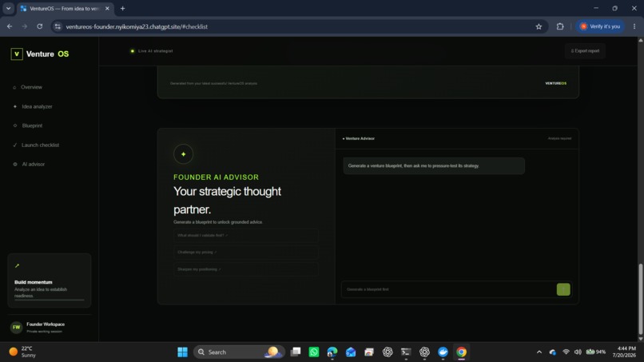Screen dimensions: 644x362
Task: Open Idea analyzer in the sidebar
Action: 33,106
